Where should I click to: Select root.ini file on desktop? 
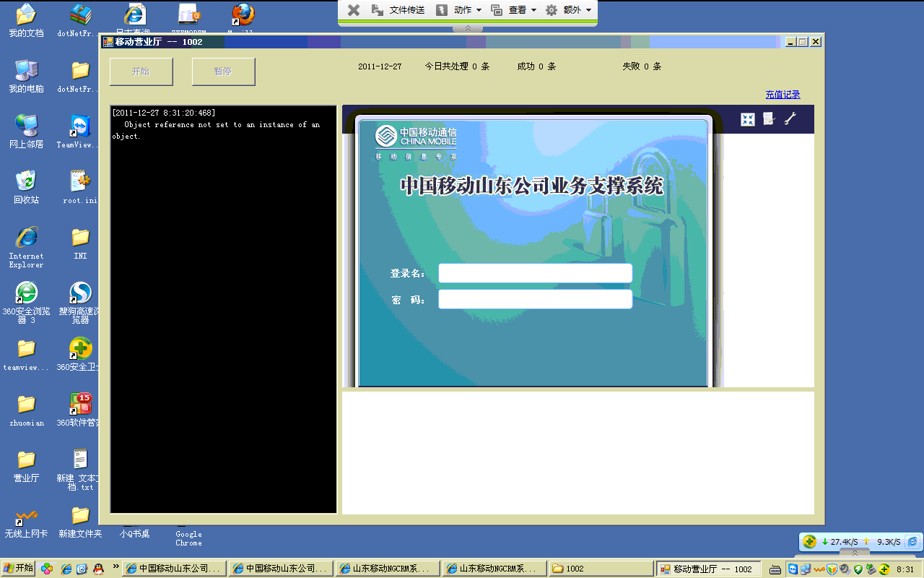[x=80, y=187]
